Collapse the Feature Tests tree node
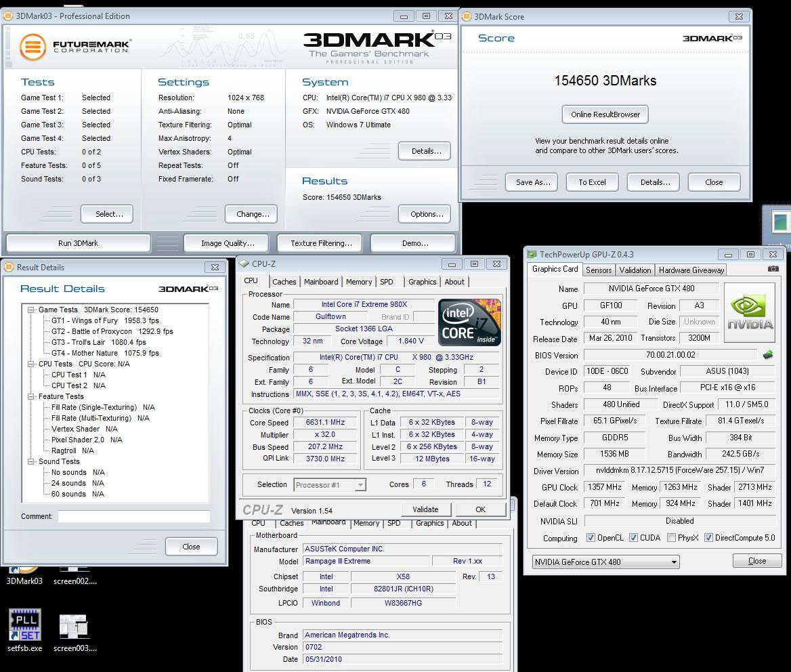This screenshot has width=791, height=672. (x=31, y=396)
